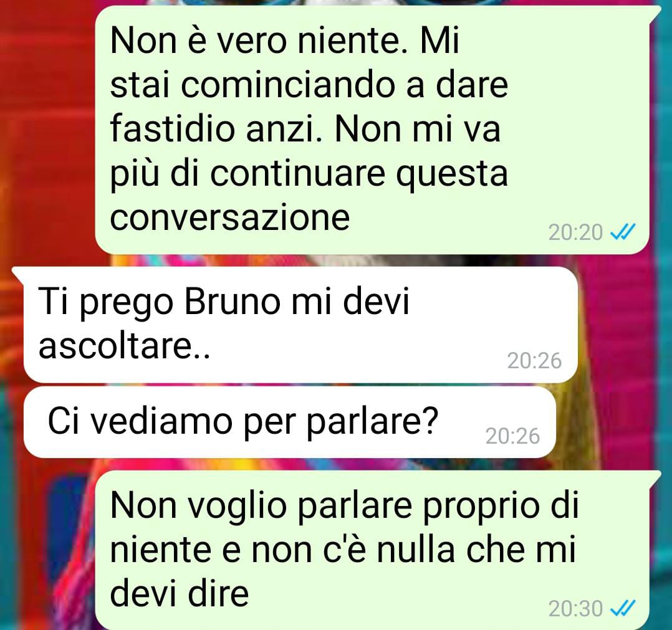Tap the blue read checkmarks at 20:20

[x=623, y=232]
